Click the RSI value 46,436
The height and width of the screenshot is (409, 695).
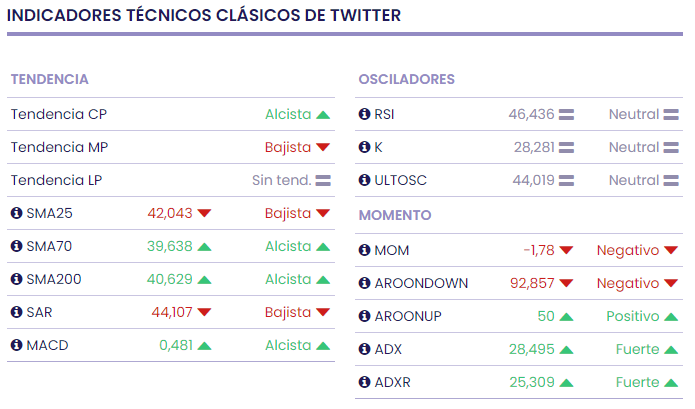(x=531, y=115)
